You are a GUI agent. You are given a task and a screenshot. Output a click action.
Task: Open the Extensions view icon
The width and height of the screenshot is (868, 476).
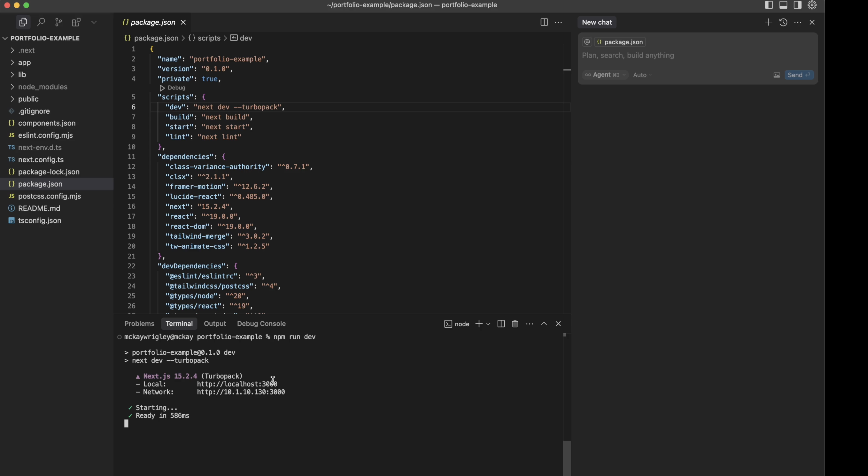click(76, 22)
